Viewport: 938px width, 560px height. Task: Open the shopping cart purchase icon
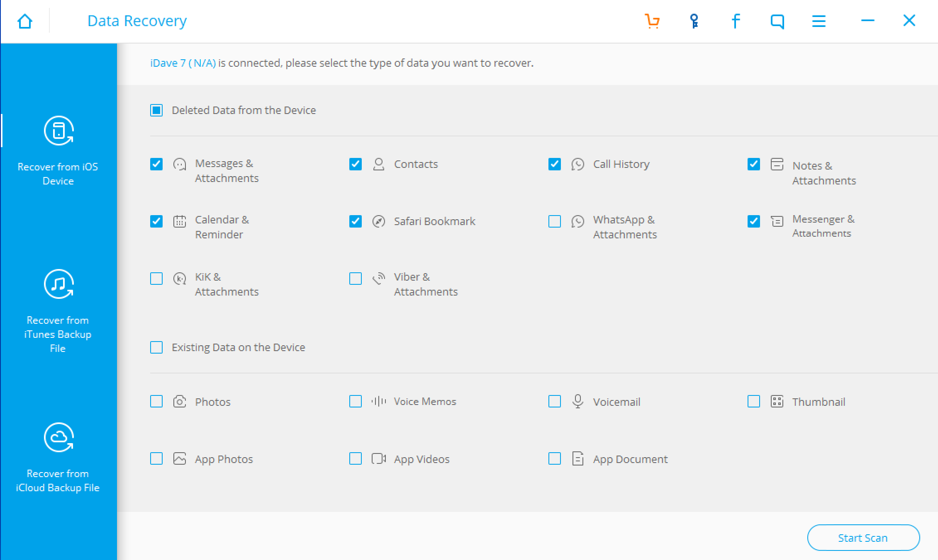coord(652,21)
